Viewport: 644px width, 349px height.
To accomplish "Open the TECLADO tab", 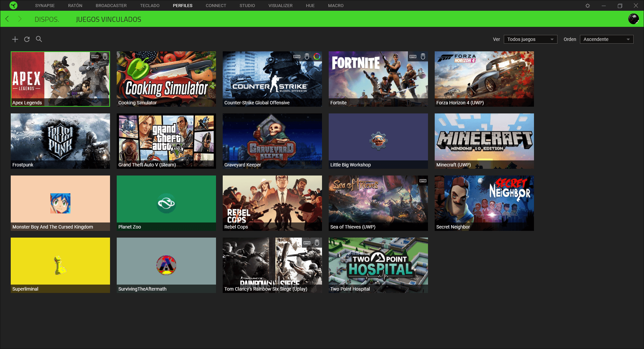I will click(x=150, y=6).
